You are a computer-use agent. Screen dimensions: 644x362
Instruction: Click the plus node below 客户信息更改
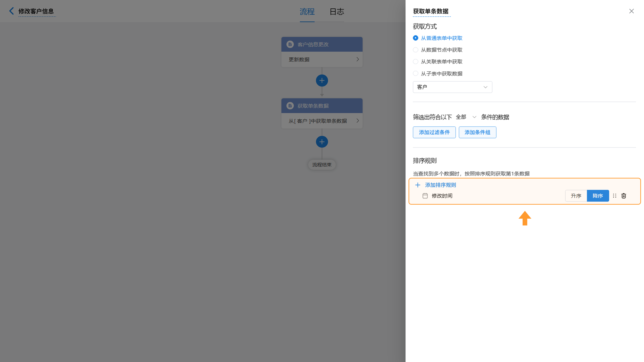[322, 81]
